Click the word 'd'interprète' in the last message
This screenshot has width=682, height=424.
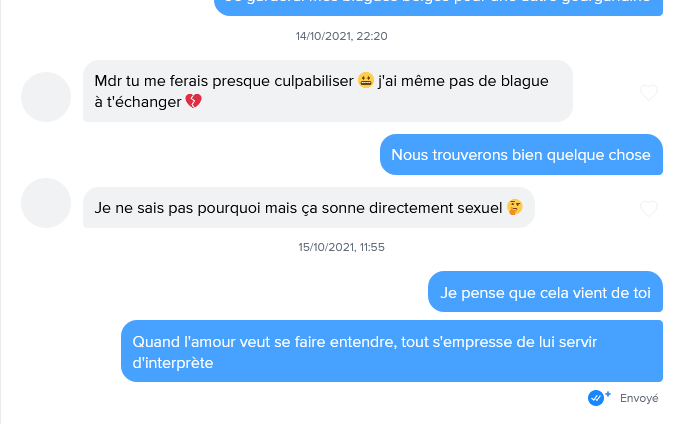[x=173, y=363]
